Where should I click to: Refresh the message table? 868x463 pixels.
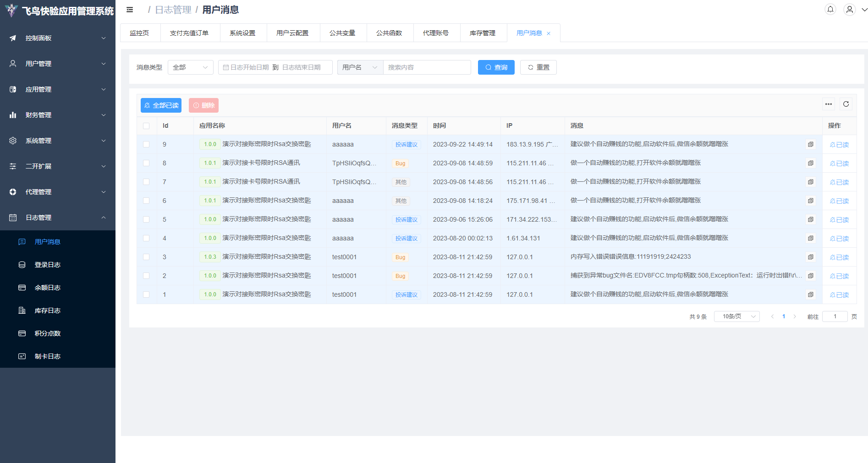846,104
